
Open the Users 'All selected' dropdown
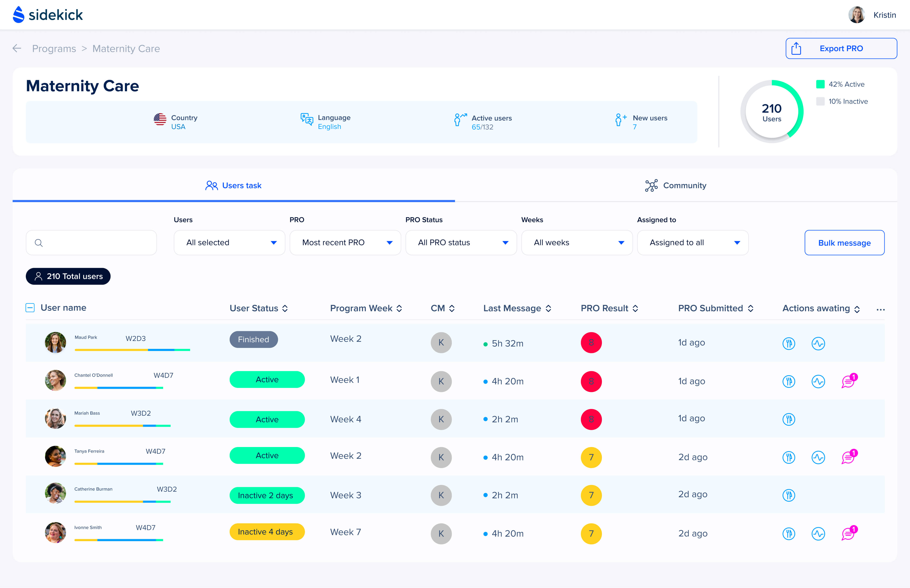pyautogui.click(x=229, y=242)
